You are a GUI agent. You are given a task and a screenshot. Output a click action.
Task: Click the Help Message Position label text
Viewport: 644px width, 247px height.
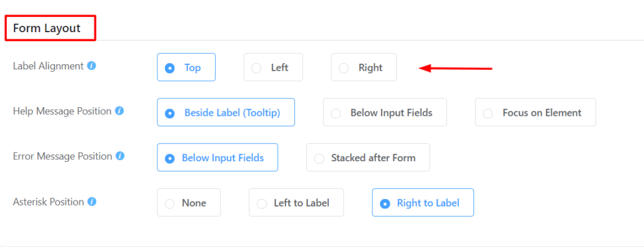(62, 111)
